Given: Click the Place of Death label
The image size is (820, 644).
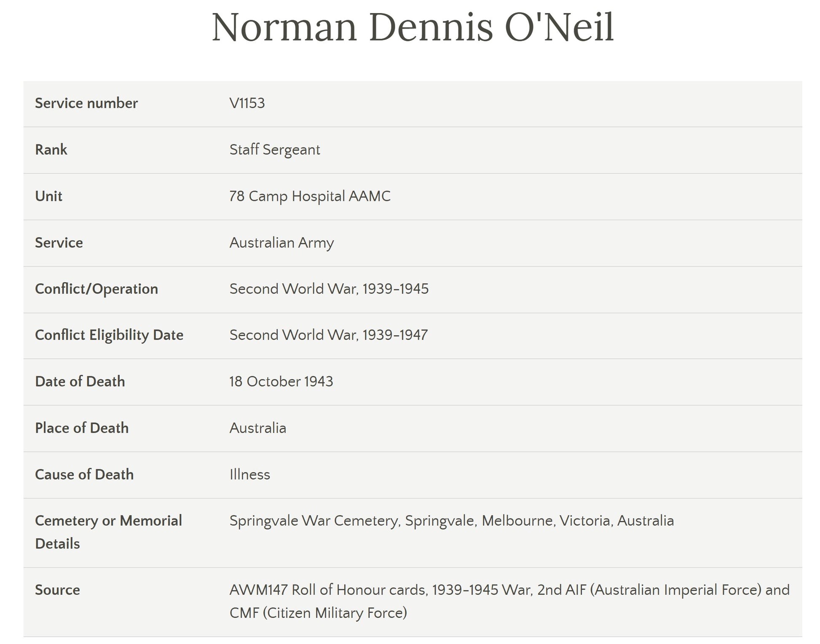Looking at the screenshot, I should pyautogui.click(x=82, y=428).
